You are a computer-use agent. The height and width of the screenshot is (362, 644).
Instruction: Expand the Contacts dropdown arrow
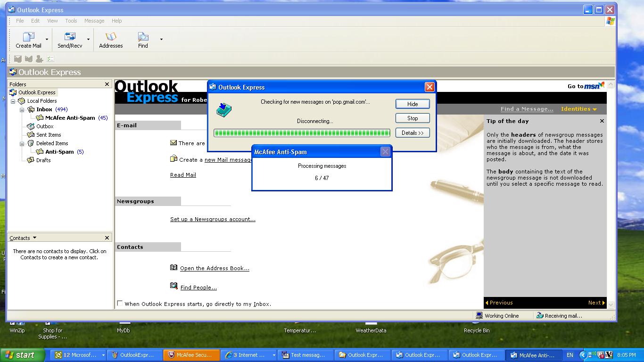(x=34, y=238)
